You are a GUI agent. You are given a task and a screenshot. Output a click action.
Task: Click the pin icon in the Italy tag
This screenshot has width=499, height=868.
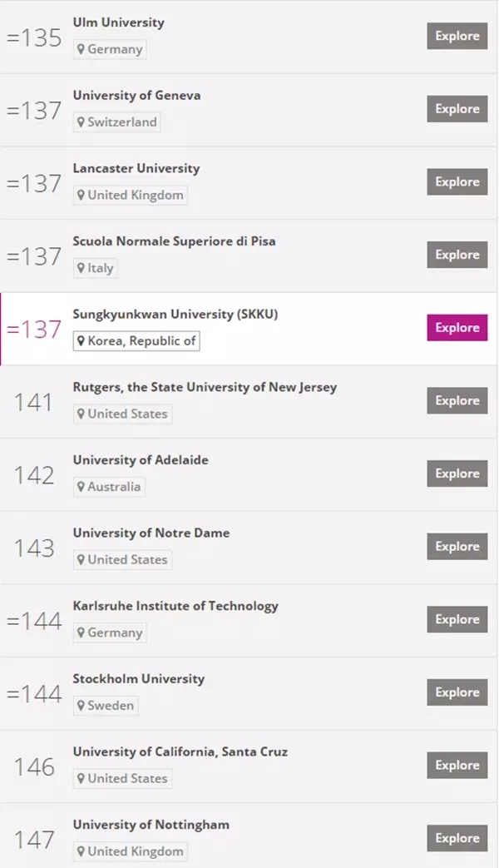click(x=81, y=269)
